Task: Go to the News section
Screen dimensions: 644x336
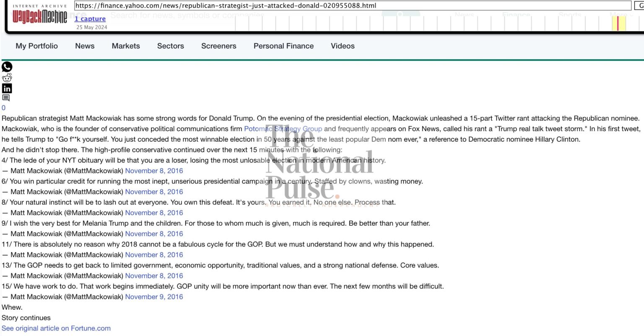Action: [85, 46]
